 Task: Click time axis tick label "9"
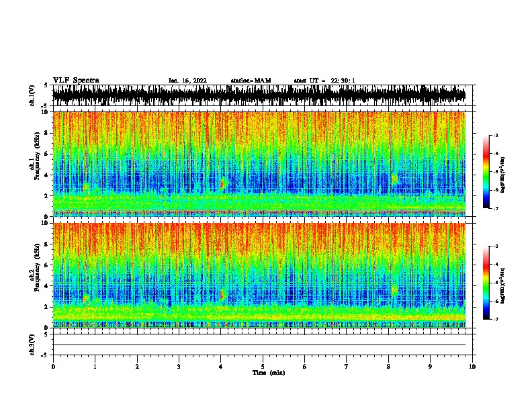click(x=430, y=367)
